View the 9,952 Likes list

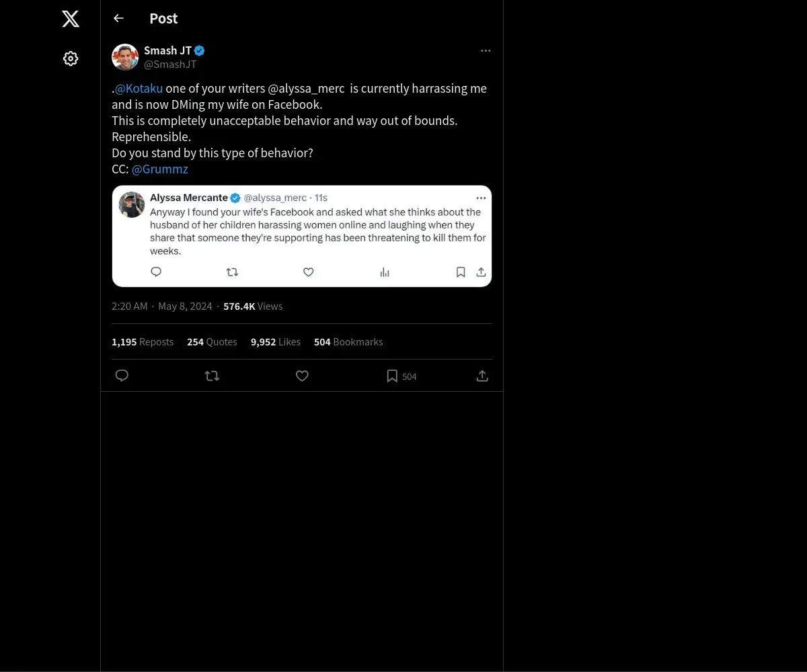click(276, 342)
